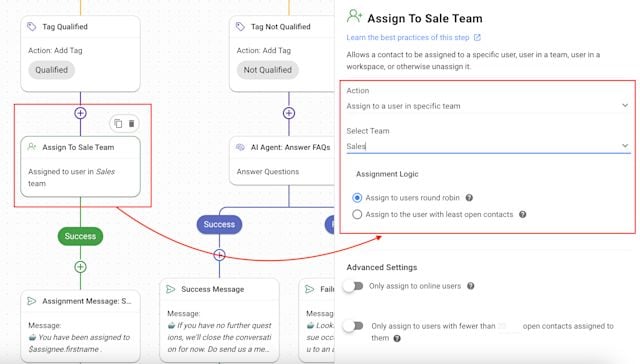The image size is (640, 364).
Task: Click the green Success branch label
Action: pos(80,236)
